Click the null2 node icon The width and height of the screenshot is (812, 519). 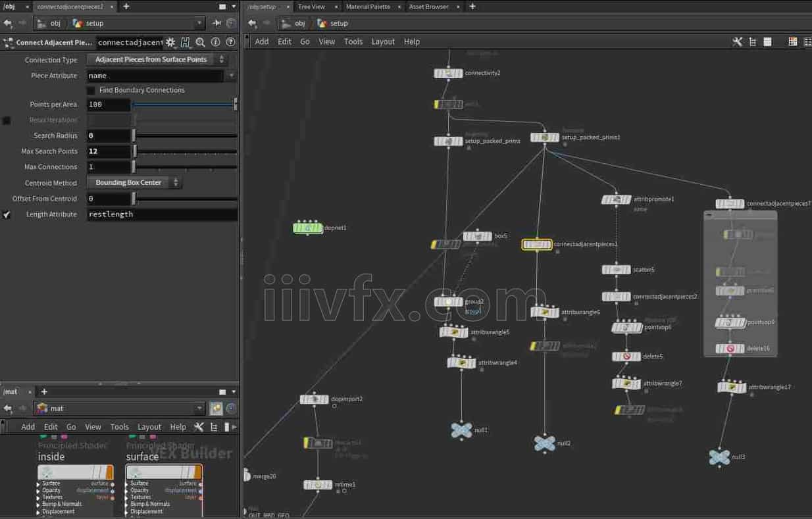pyautogui.click(x=544, y=443)
